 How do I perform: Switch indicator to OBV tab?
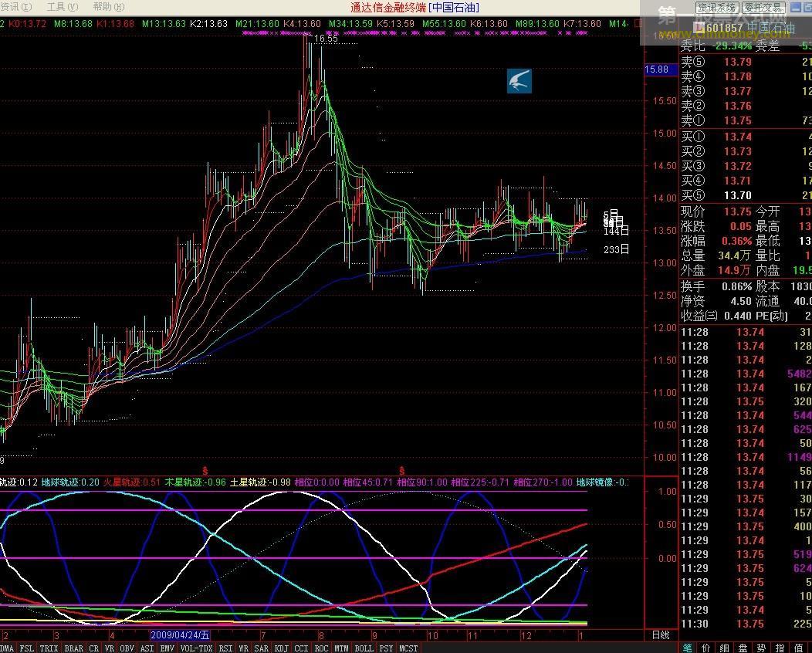(127, 648)
